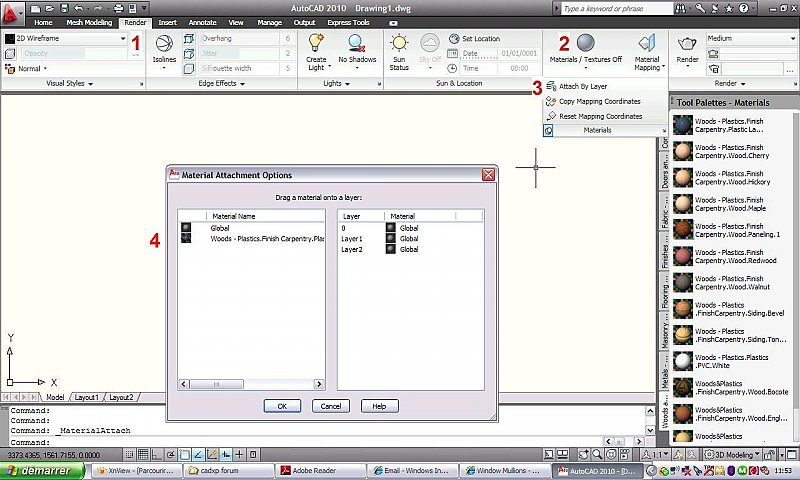Switch to the Mesh Modeling ribbon tab
Screen dimensions: 800x480
tap(89, 22)
